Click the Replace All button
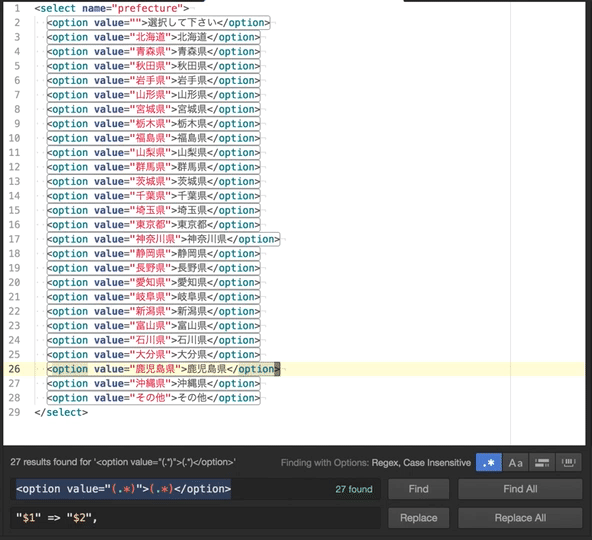The width and height of the screenshot is (592, 540). [x=520, y=518]
